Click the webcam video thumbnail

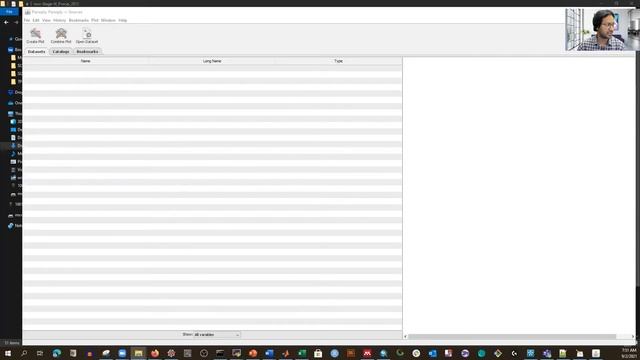602,29
